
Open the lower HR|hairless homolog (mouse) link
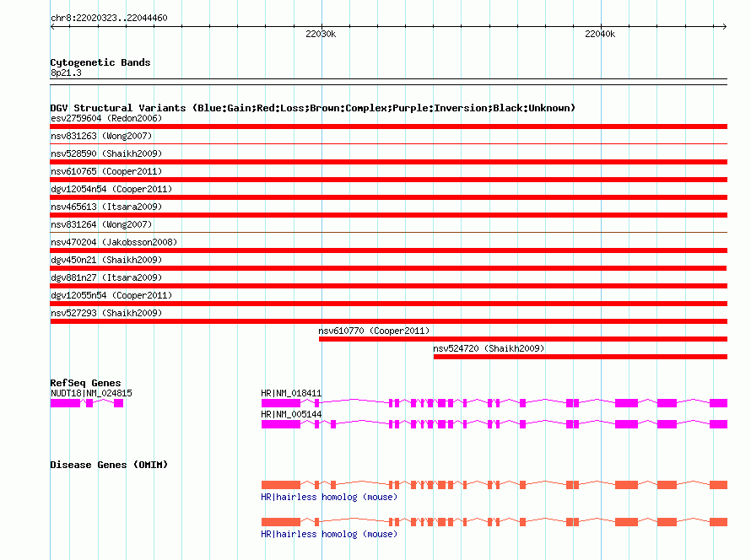pyautogui.click(x=329, y=534)
